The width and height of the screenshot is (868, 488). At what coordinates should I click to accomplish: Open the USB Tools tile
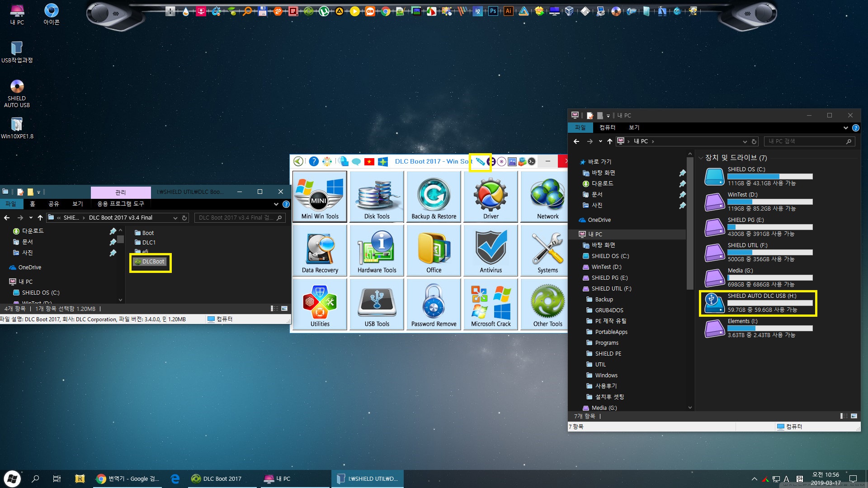(x=377, y=304)
